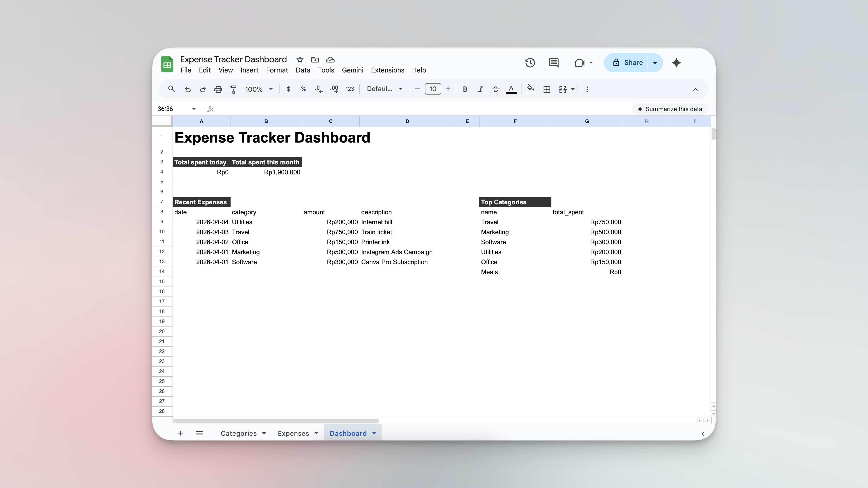
Task: Open the name box dropdown arrow
Action: (194, 109)
